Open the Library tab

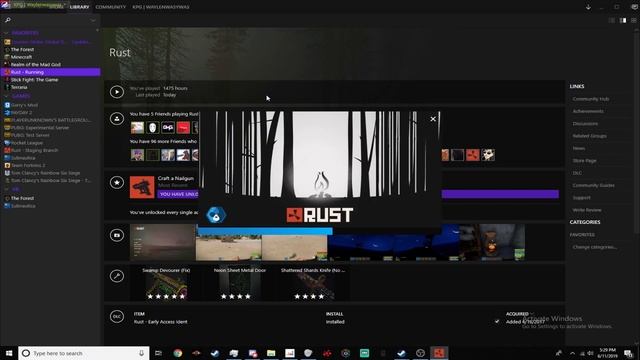pos(79,7)
